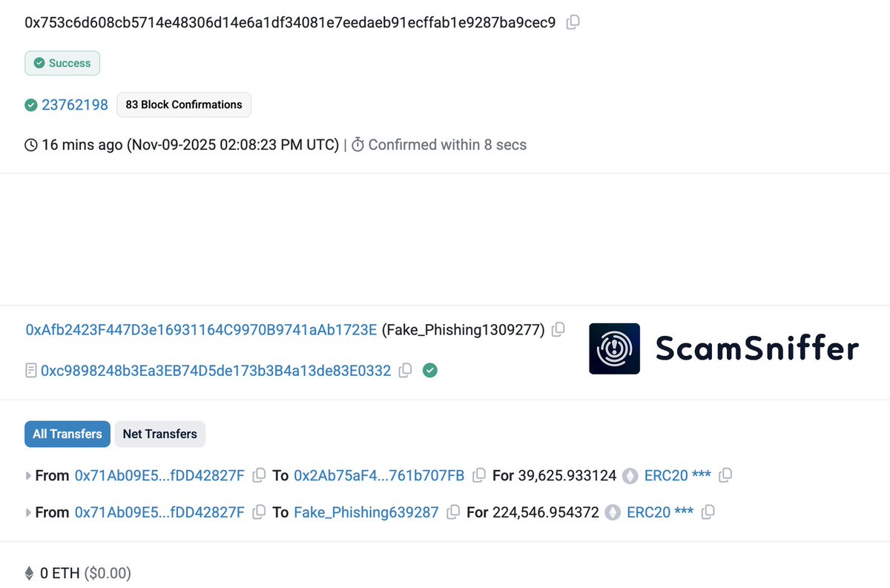Copy the Fake_Phishing639287 recipient address
Image resolution: width=890 pixels, height=588 pixels.
coord(453,512)
